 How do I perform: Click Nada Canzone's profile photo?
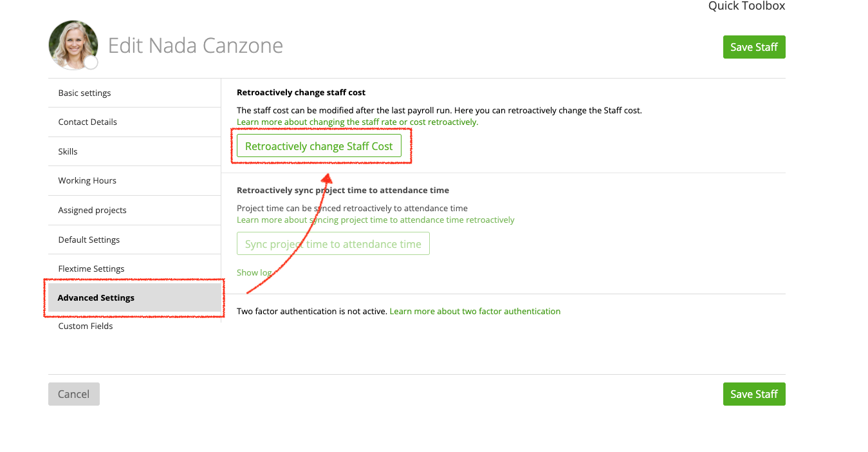point(73,45)
